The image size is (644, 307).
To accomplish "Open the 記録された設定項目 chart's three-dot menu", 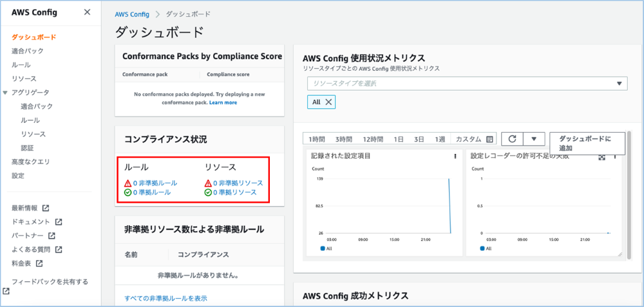I will [455, 156].
